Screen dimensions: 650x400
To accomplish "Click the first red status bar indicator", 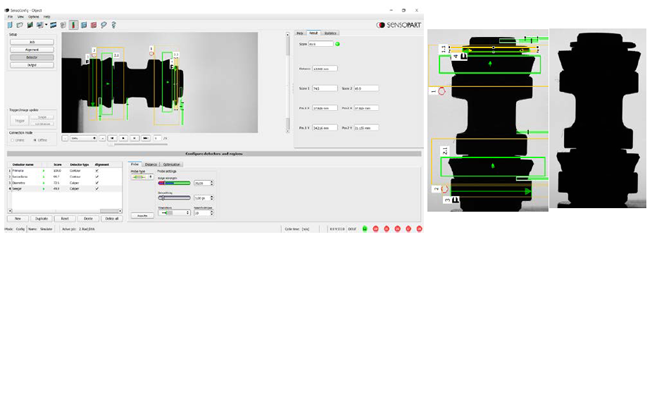I will (x=376, y=229).
